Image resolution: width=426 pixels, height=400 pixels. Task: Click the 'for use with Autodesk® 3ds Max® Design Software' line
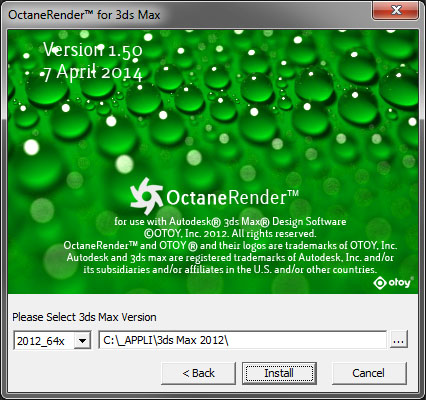230,221
